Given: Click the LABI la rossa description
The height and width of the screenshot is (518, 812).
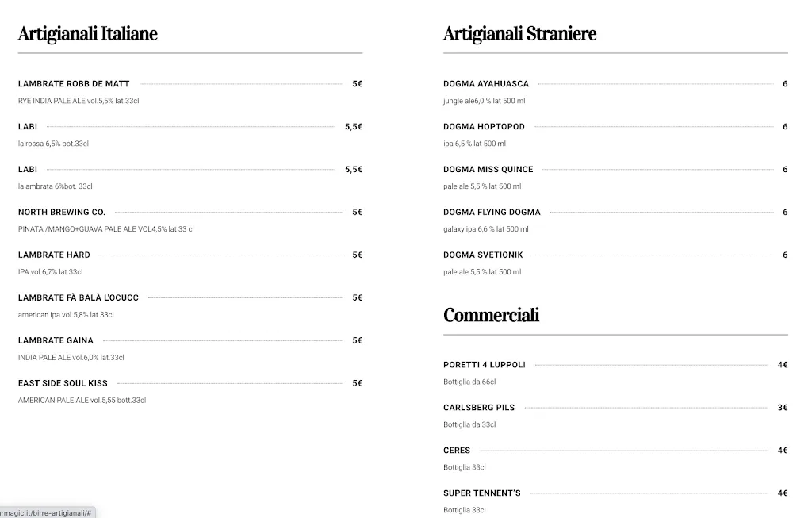Looking at the screenshot, I should point(53,144).
